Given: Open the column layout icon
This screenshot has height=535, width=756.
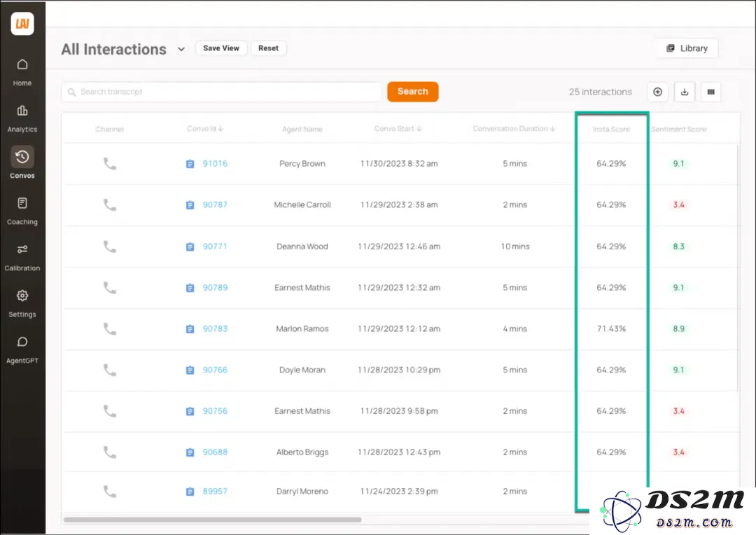Looking at the screenshot, I should tap(710, 92).
